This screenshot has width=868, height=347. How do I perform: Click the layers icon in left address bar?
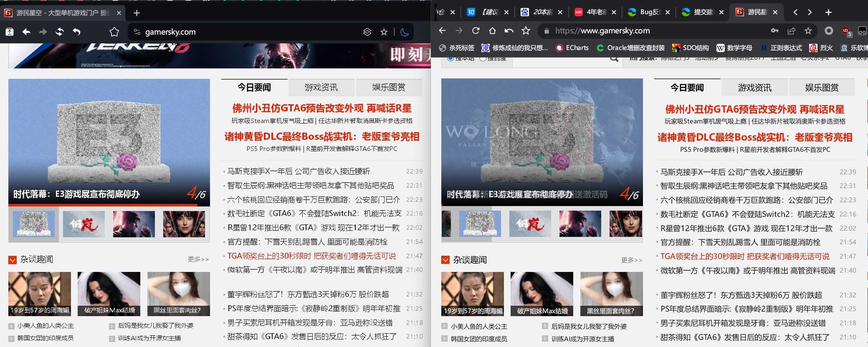(367, 32)
